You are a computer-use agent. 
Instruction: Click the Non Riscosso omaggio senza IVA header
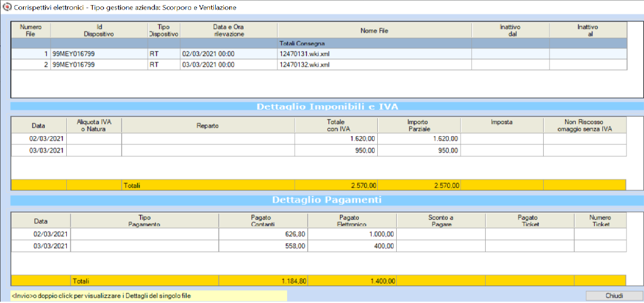585,125
